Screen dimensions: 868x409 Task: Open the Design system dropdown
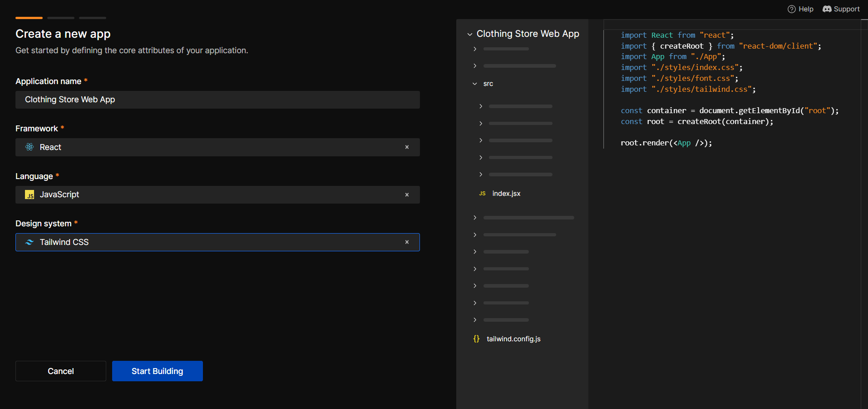coord(217,242)
